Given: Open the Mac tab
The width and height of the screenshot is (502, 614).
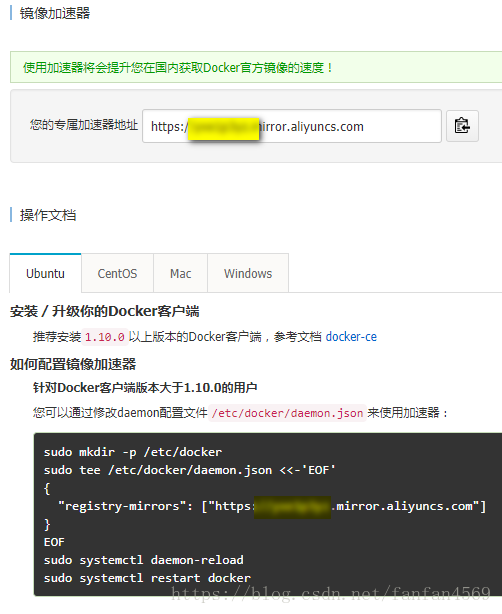Looking at the screenshot, I should pos(181,273).
